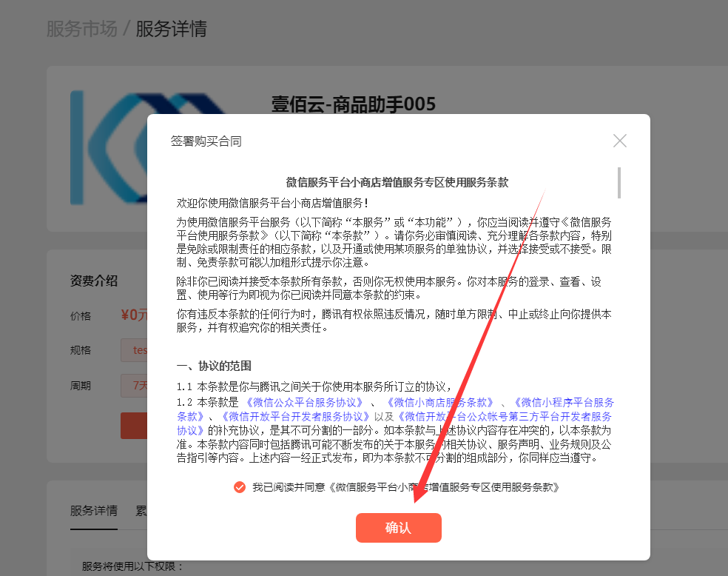728x576 pixels.
Task: Open the partially hidden tab beside 服务详情
Action: pyautogui.click(x=141, y=511)
